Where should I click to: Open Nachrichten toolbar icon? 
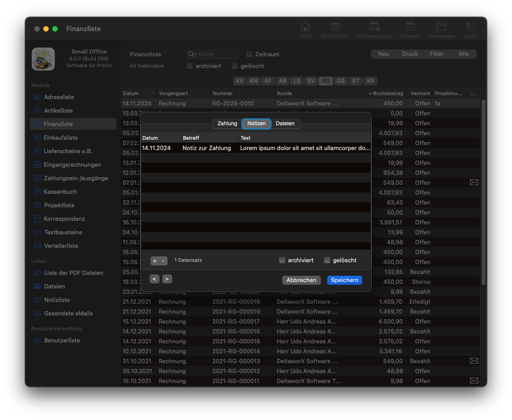[x=335, y=27]
